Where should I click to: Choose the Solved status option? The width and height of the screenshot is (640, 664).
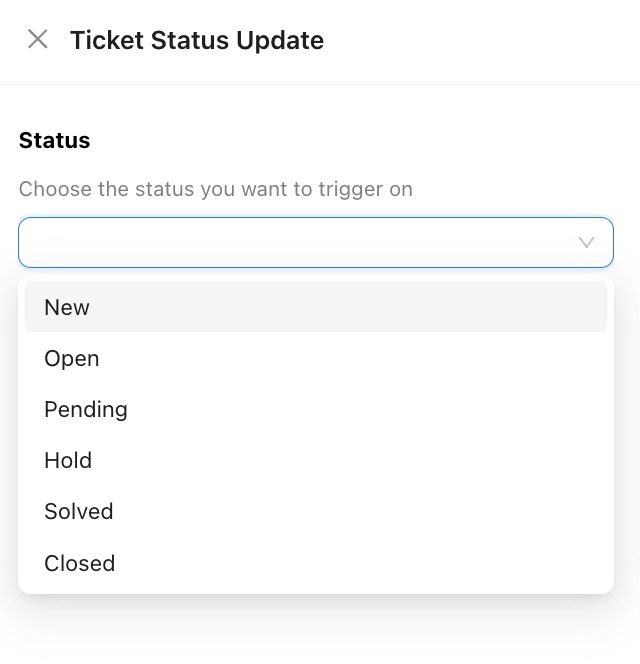tap(79, 511)
